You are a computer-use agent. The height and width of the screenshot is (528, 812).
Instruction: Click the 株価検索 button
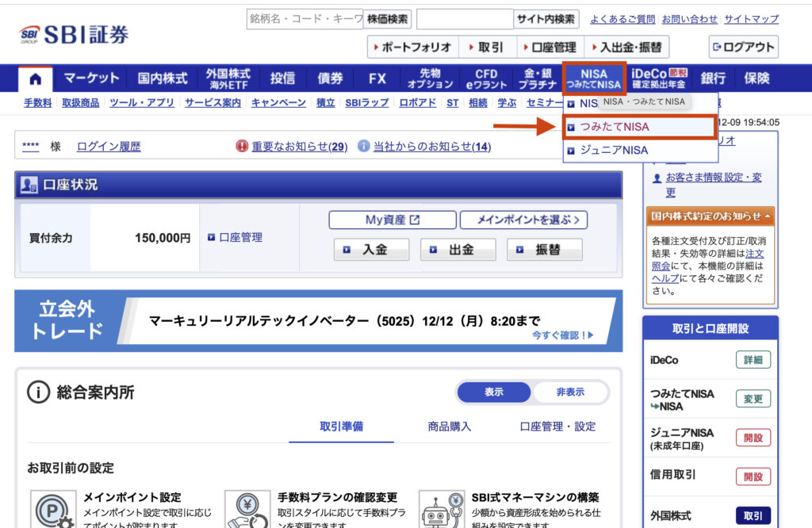tap(387, 19)
